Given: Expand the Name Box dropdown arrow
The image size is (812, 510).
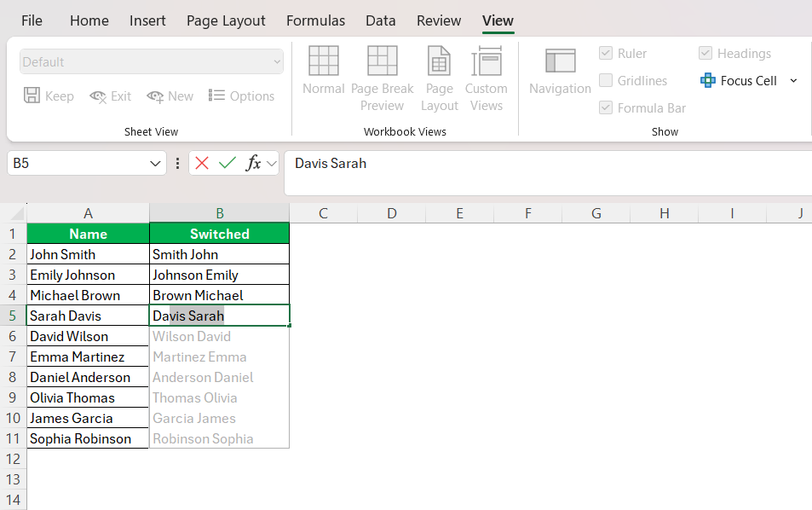Looking at the screenshot, I should (155, 164).
